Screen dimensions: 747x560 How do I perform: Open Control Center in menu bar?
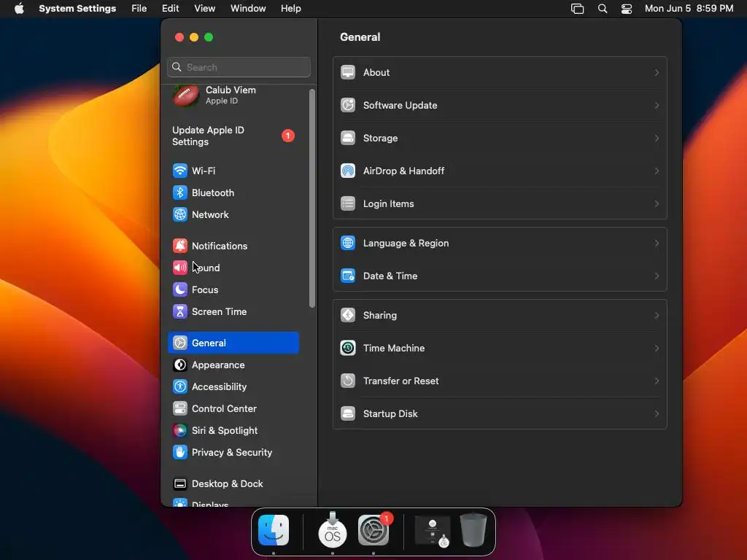click(x=627, y=9)
